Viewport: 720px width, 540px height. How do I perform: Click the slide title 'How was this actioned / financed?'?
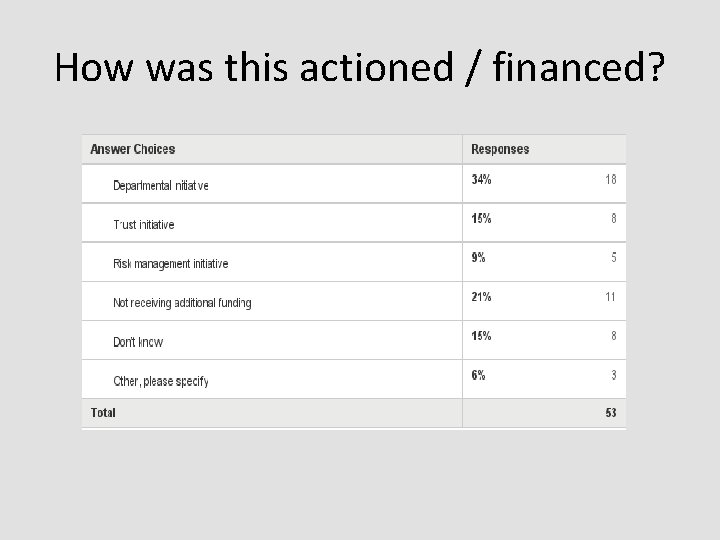click(x=359, y=67)
